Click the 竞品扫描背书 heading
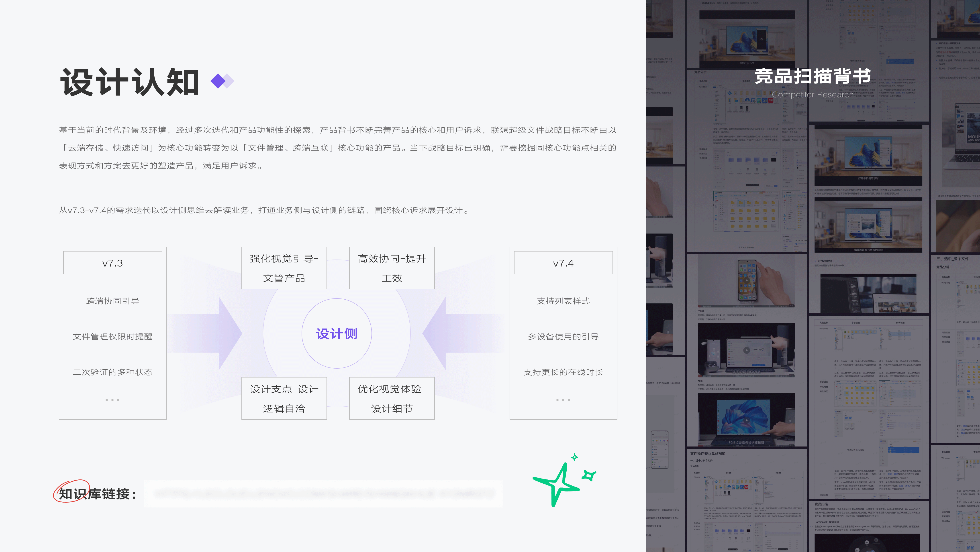The image size is (980, 552). pos(813,76)
